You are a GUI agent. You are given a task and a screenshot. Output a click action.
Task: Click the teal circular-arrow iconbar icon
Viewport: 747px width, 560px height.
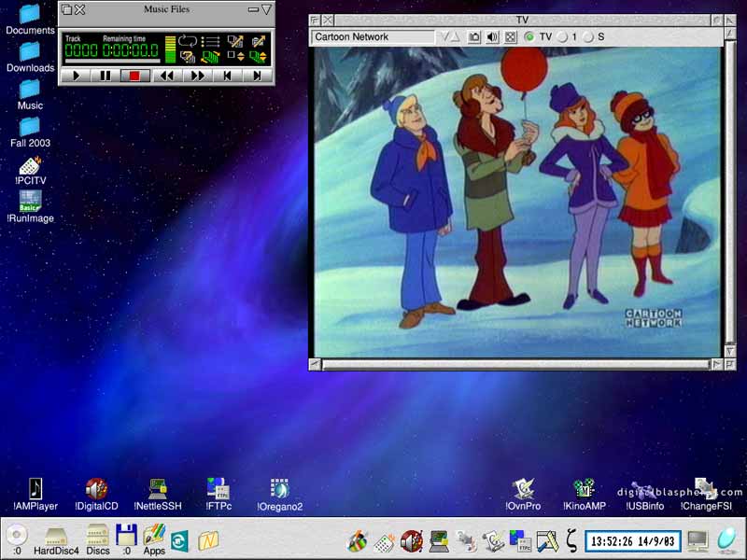point(179,541)
